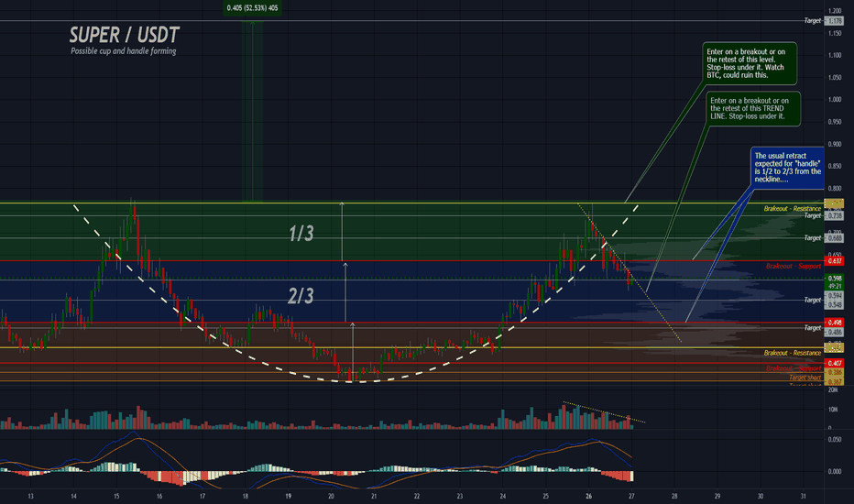The height and width of the screenshot is (504, 854).
Task: Click the 0.900 price axis value
Action: click(x=835, y=145)
